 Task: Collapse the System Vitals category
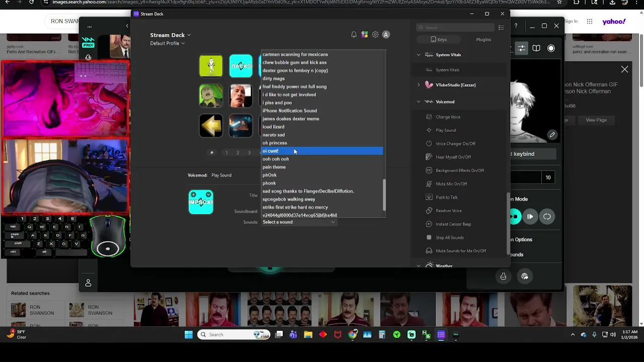pyautogui.click(x=419, y=55)
